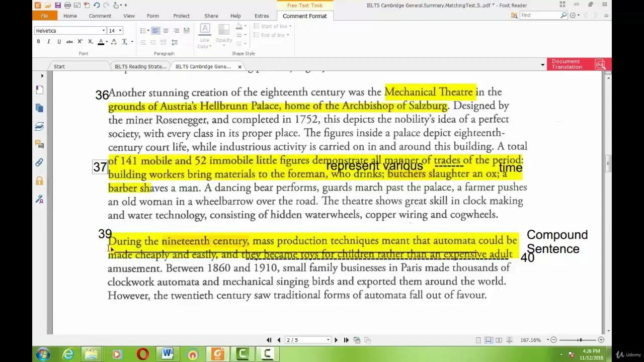Image resolution: width=644 pixels, height=362 pixels.
Task: Toggle bold text formatting
Action: pyautogui.click(x=38, y=42)
